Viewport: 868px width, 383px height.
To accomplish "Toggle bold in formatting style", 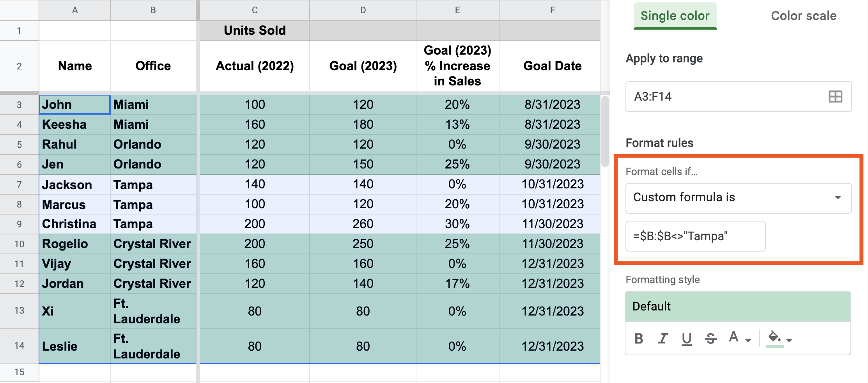I will 639,338.
